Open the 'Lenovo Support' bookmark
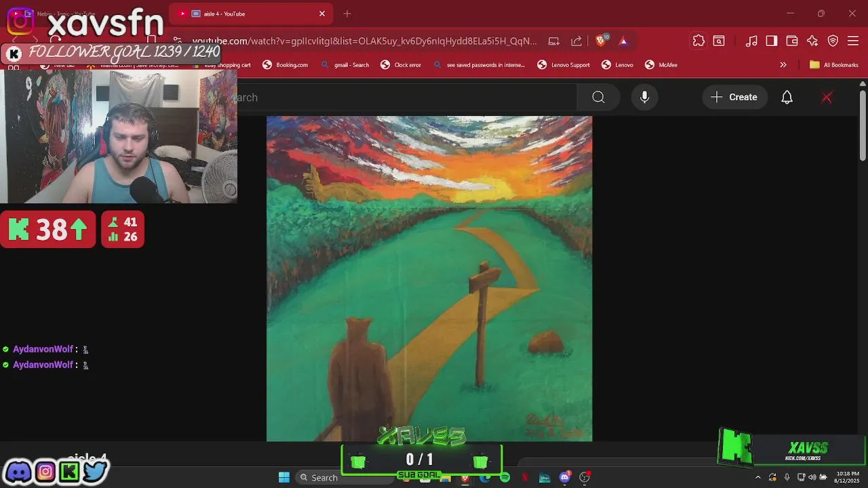Image resolution: width=868 pixels, height=488 pixels. pos(564,65)
